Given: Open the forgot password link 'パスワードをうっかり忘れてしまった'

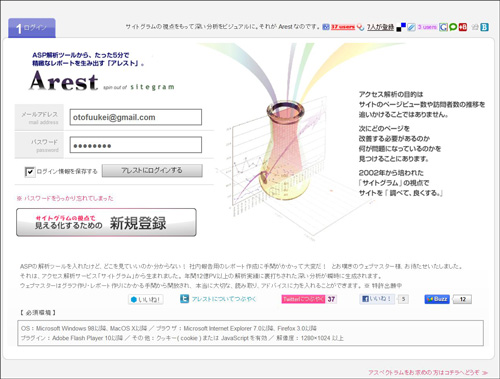Looking at the screenshot, I should [x=69, y=198].
